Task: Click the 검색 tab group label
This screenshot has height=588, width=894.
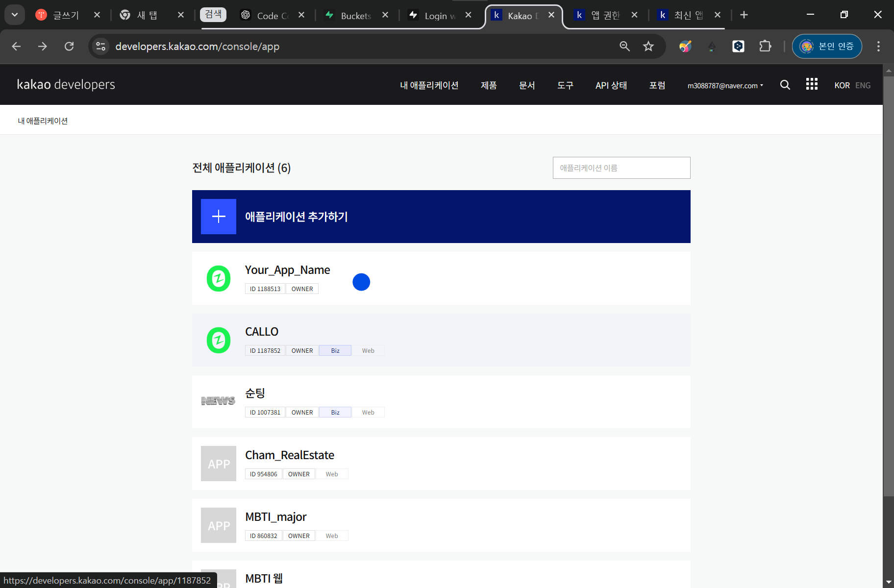Action: tap(213, 14)
